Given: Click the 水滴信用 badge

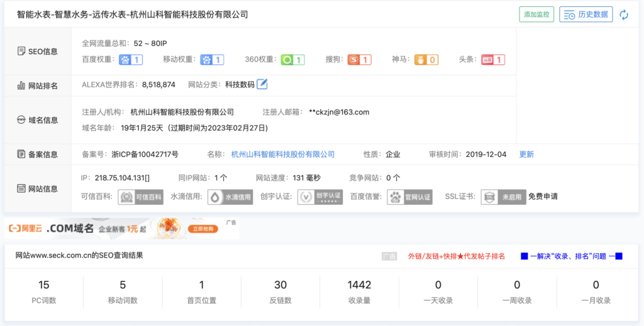Looking at the screenshot, I should tap(230, 197).
